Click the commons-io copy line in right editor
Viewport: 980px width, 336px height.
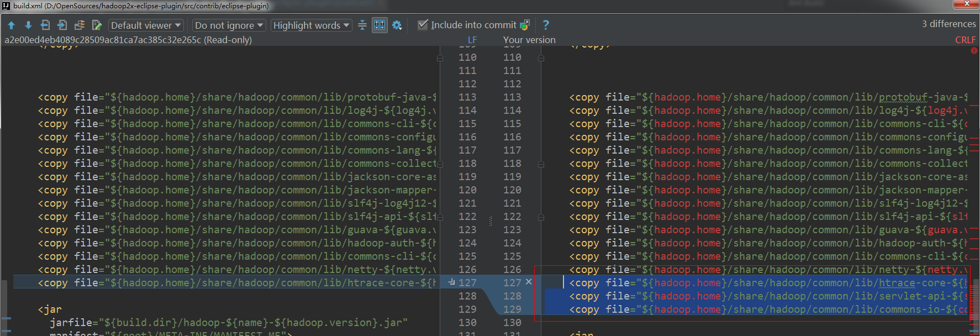(768, 309)
